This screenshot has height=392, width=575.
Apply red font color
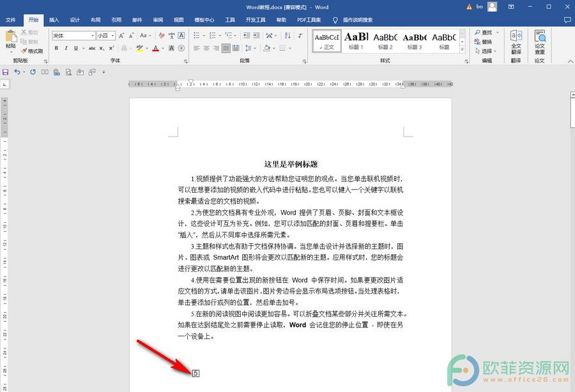[155, 48]
